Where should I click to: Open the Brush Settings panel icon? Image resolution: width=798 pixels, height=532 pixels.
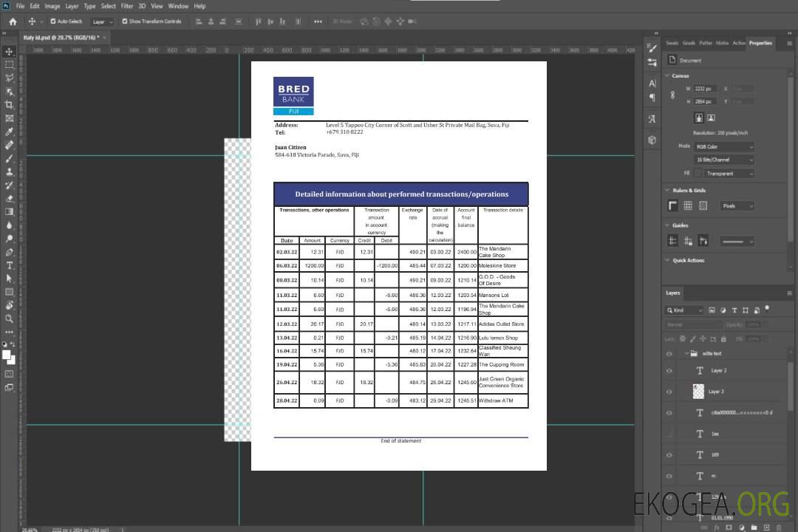point(652,48)
